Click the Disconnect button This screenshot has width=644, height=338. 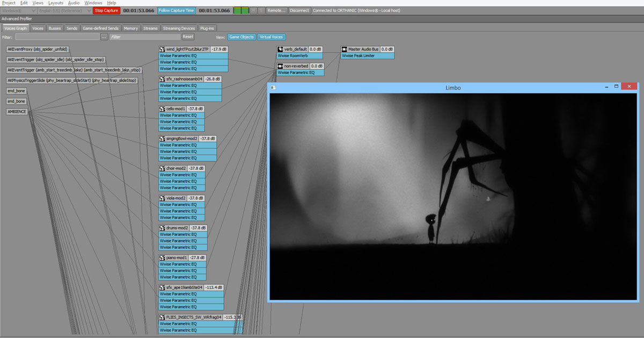[x=299, y=10]
